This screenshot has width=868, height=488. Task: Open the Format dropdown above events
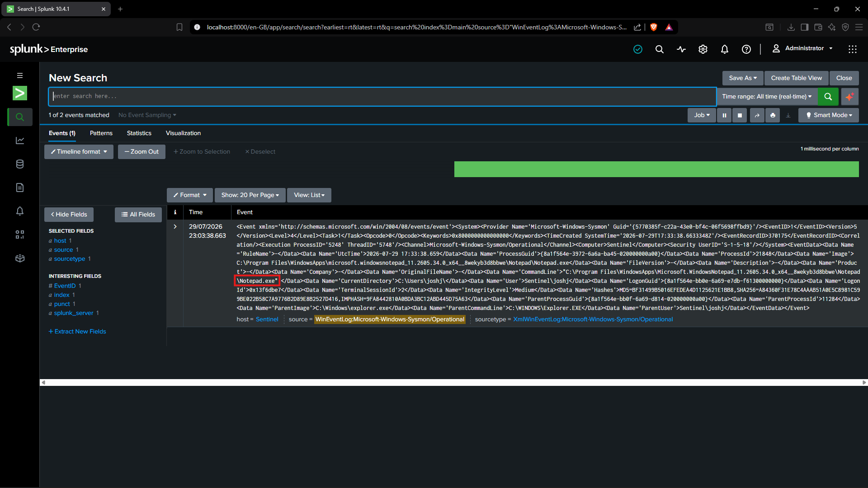click(x=190, y=195)
